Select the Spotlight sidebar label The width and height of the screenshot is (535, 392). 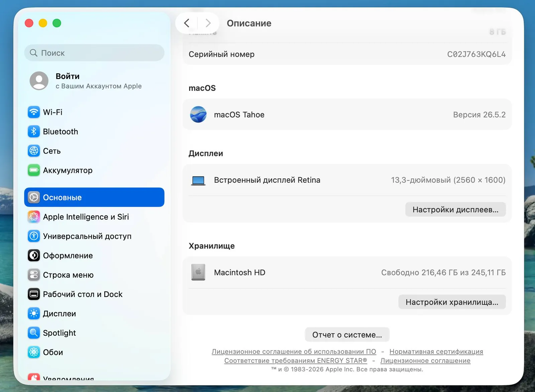pos(60,333)
